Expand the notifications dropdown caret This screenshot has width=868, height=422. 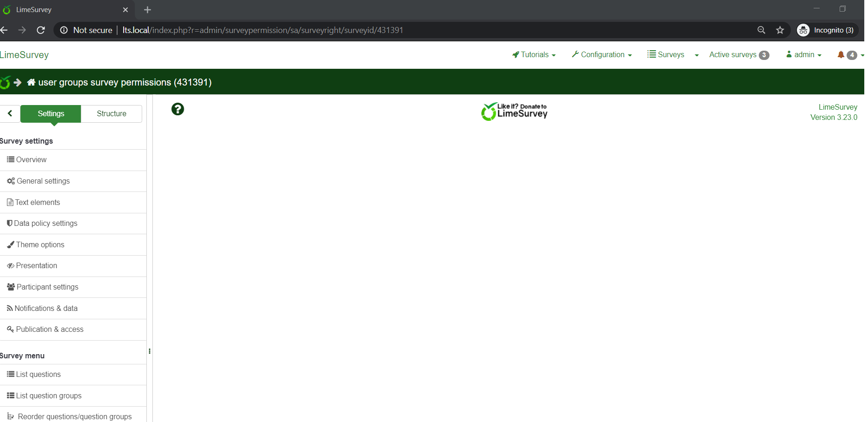pos(862,55)
